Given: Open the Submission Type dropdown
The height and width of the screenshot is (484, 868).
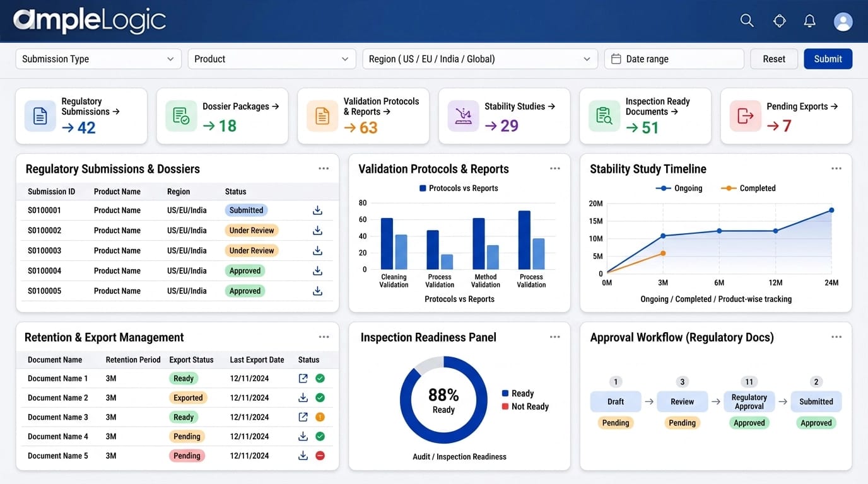Looking at the screenshot, I should point(98,59).
